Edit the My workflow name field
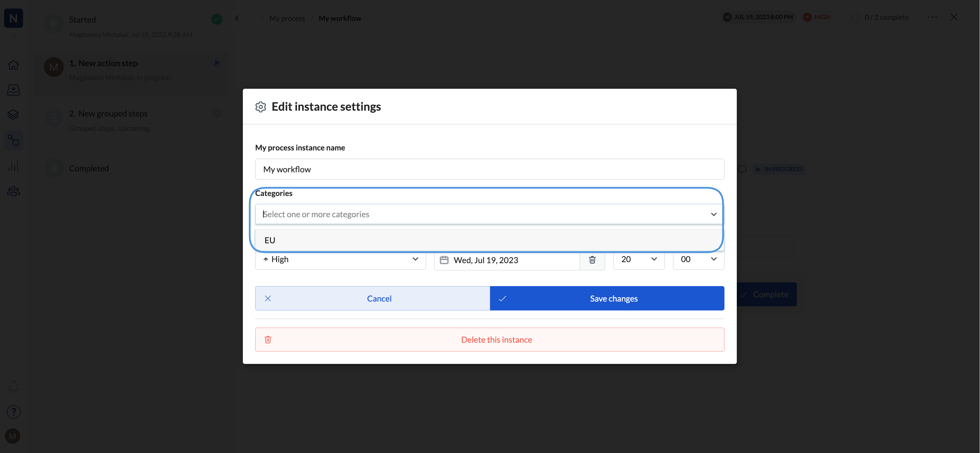 [489, 169]
